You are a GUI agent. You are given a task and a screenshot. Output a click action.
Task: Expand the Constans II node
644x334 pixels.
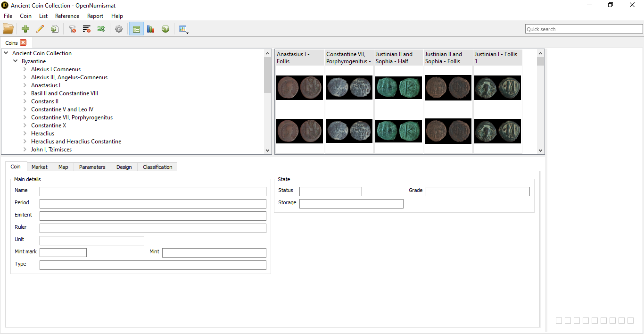pyautogui.click(x=25, y=101)
